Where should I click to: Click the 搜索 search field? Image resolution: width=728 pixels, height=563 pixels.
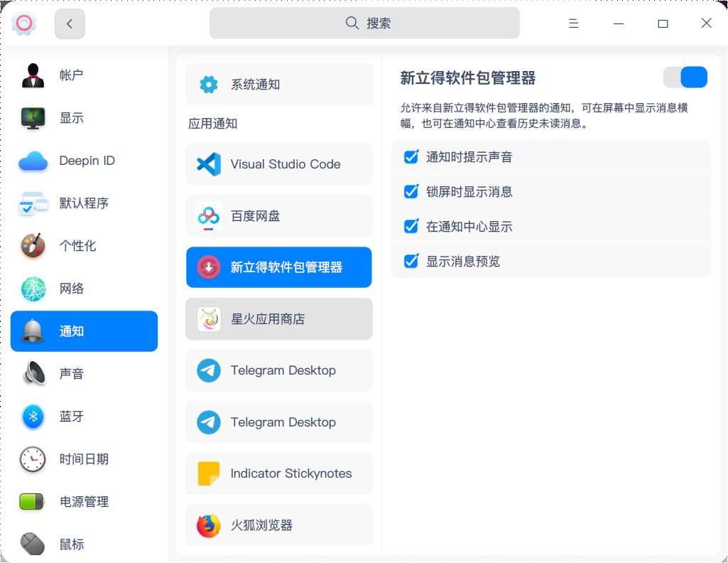pos(364,23)
